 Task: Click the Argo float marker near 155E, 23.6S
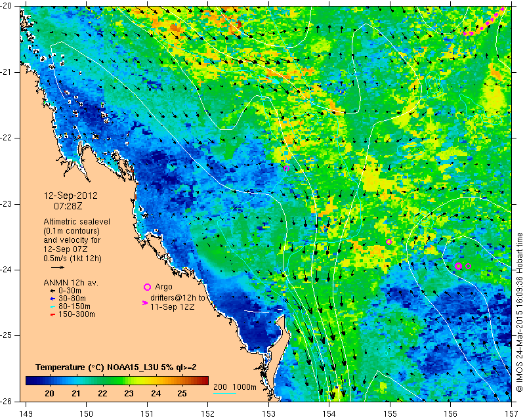(388, 241)
